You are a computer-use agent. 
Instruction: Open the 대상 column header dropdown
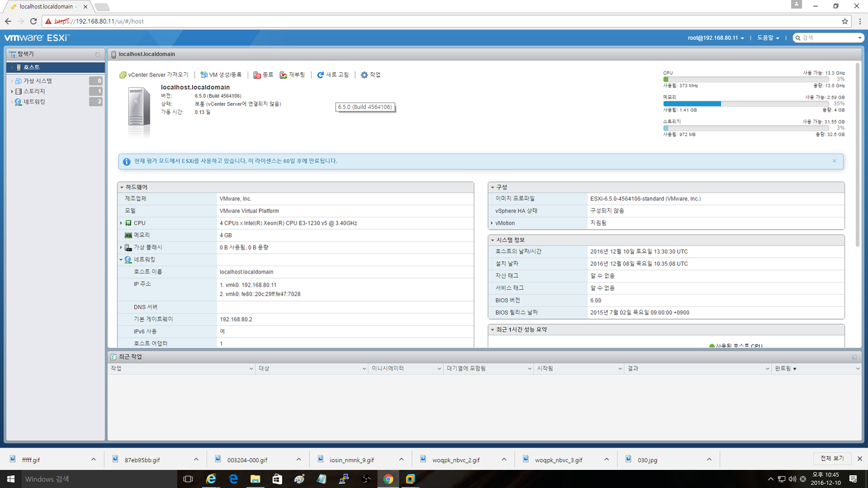click(x=364, y=368)
